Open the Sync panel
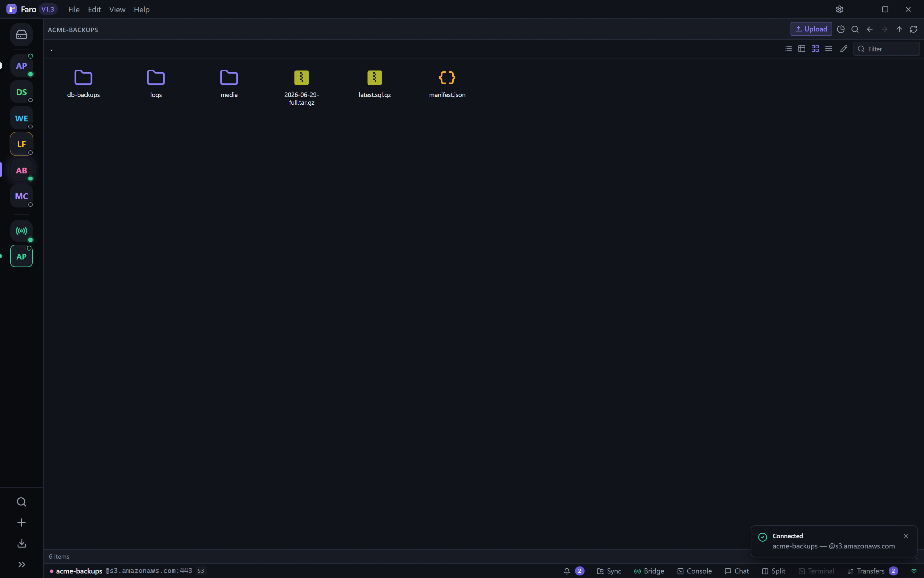Image resolution: width=924 pixels, height=578 pixels. (x=609, y=571)
